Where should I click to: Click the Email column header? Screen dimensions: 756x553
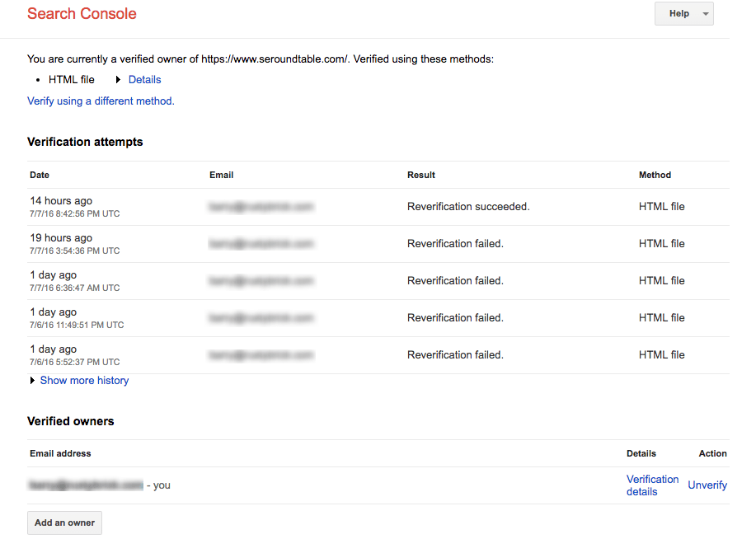click(221, 175)
